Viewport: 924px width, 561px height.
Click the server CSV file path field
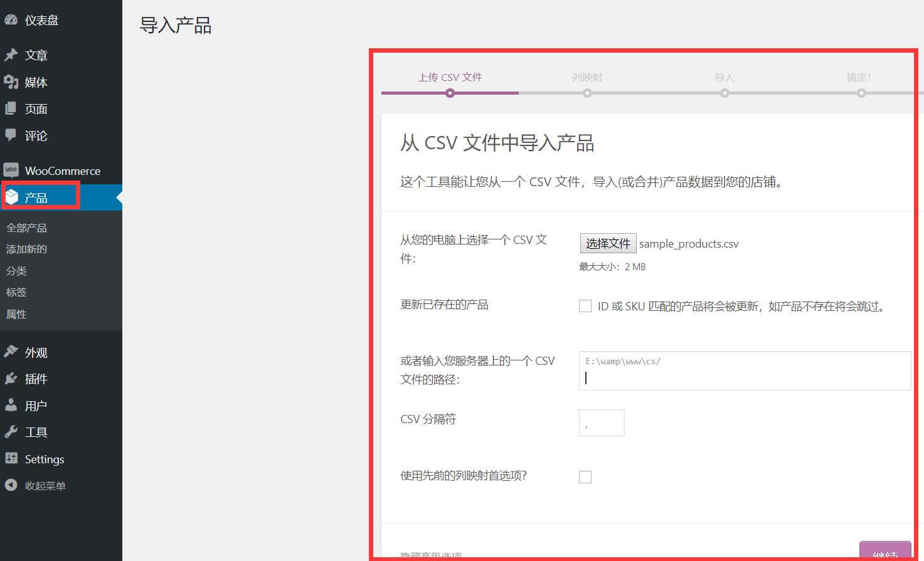click(x=744, y=371)
